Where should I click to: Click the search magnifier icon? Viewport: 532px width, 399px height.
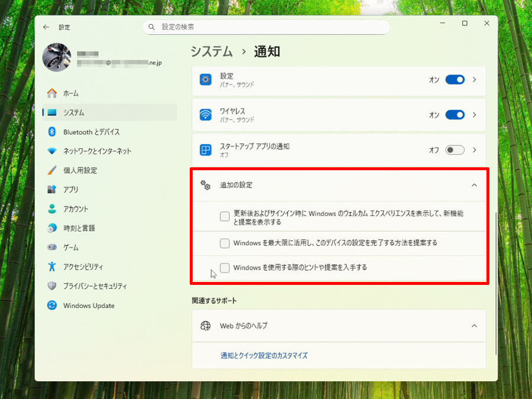[152, 27]
